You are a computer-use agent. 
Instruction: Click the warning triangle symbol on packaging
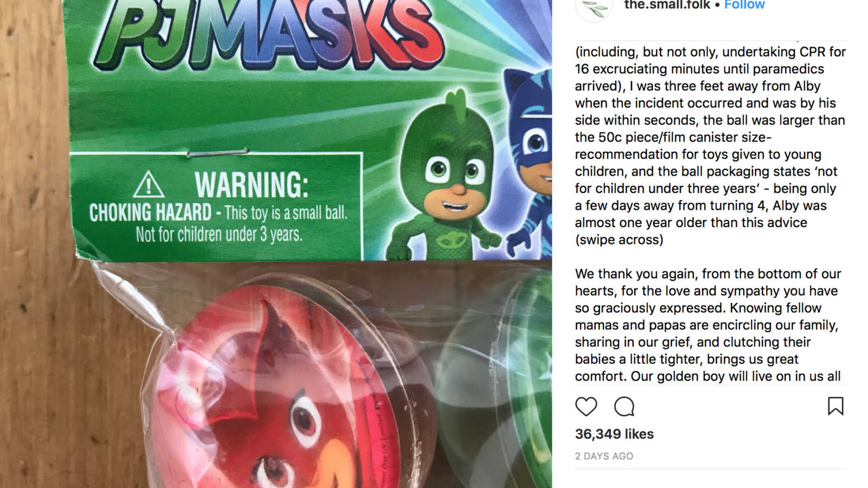pos(149,184)
